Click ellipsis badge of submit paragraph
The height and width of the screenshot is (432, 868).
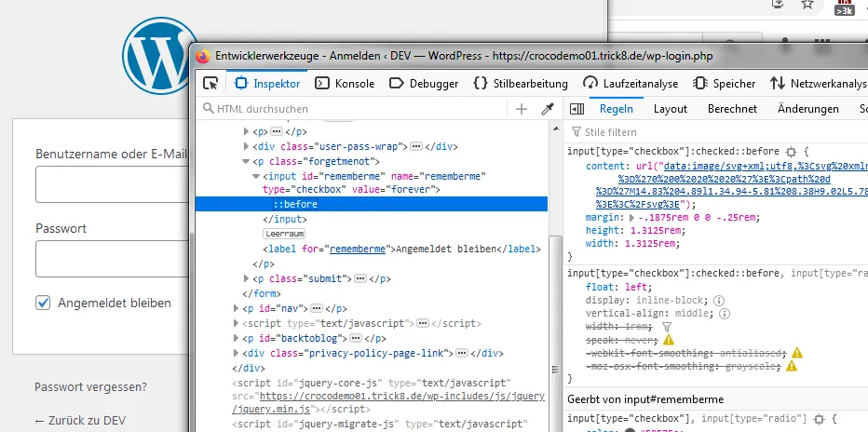click(360, 278)
